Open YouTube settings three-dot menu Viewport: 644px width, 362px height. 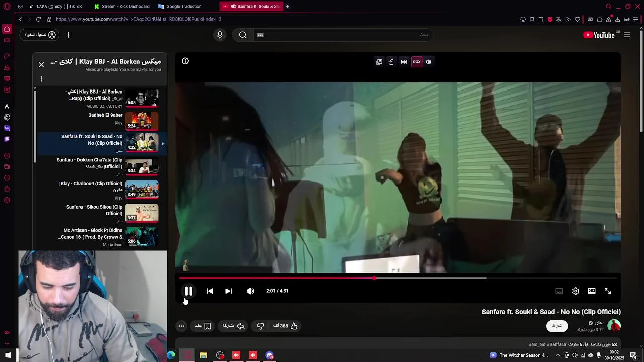click(x=68, y=35)
